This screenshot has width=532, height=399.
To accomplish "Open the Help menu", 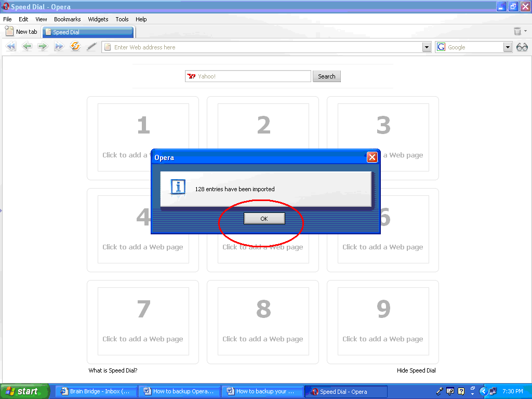I will 141,19.
